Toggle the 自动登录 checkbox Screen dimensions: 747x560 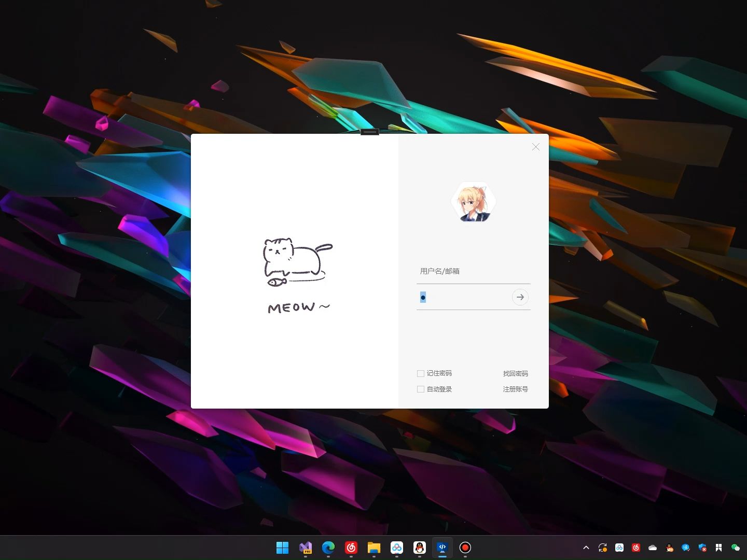(421, 389)
